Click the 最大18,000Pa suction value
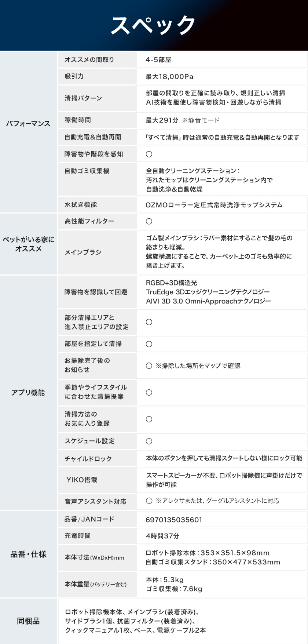This screenshot has width=308, height=644. coord(169,77)
